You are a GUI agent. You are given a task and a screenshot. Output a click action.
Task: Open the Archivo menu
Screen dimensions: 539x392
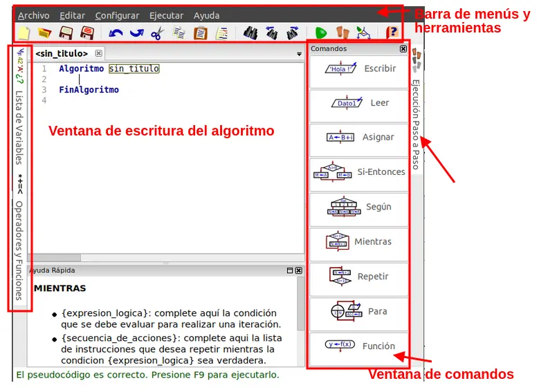(x=34, y=15)
